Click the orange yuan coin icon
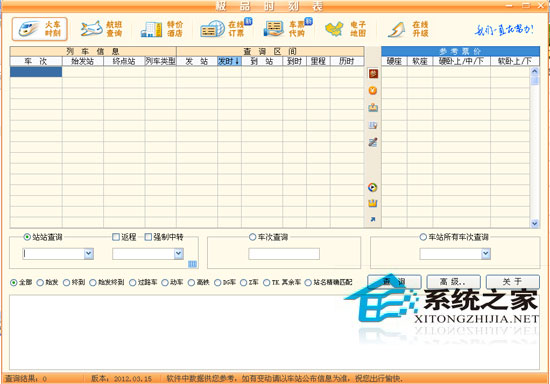Screen dimensions: 550x384 (x=373, y=90)
